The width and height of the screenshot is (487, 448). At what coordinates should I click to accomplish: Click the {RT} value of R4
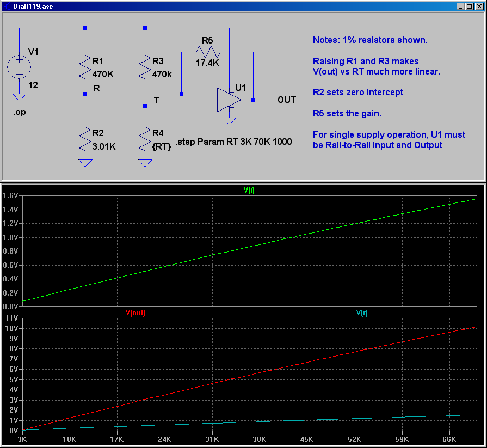click(x=162, y=146)
